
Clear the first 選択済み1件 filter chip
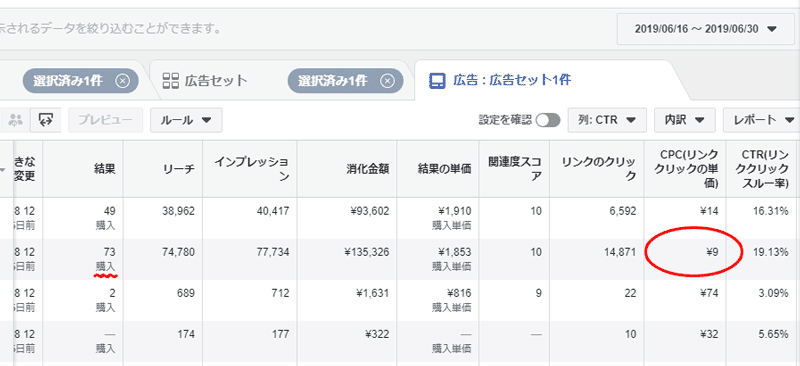tap(122, 81)
